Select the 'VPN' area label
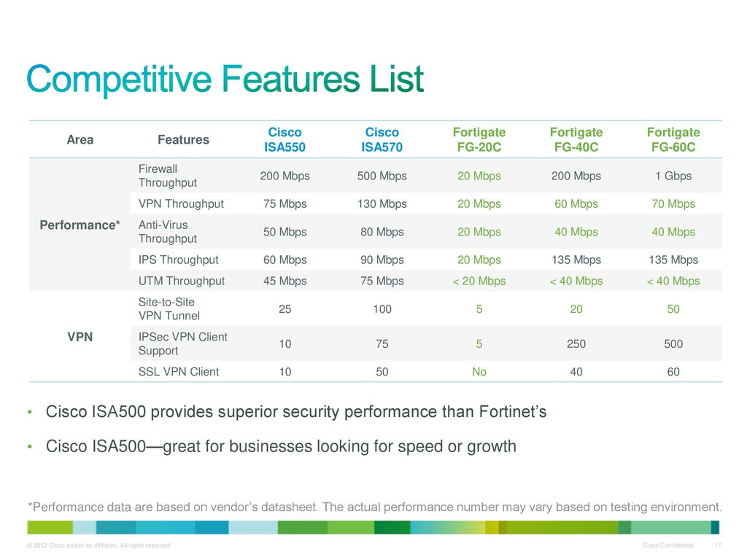747x560 pixels. 80,337
